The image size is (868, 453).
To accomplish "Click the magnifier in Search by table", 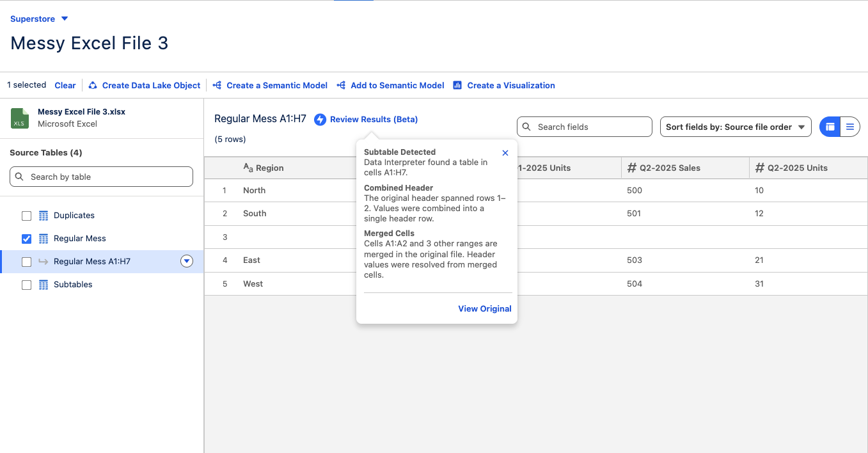I will (19, 177).
